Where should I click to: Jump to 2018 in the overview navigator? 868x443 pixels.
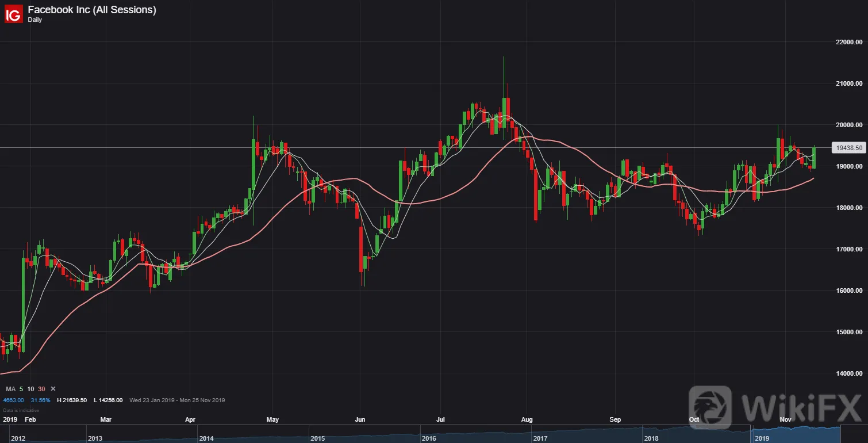click(x=651, y=438)
